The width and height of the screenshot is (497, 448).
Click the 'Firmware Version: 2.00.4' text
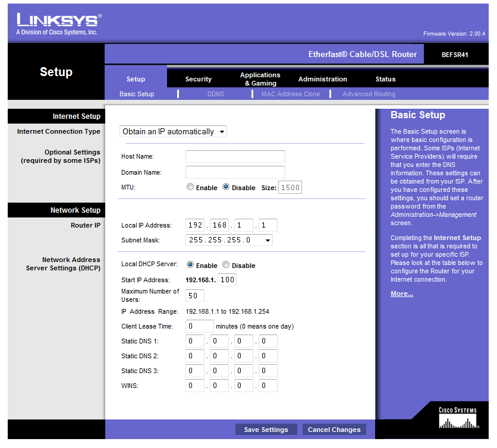pyautogui.click(x=454, y=34)
